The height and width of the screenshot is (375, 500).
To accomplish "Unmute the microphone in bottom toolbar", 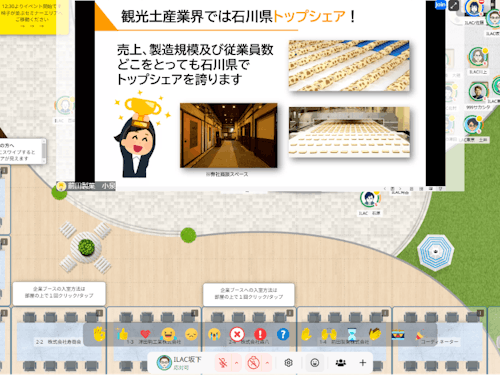I will (x=223, y=363).
